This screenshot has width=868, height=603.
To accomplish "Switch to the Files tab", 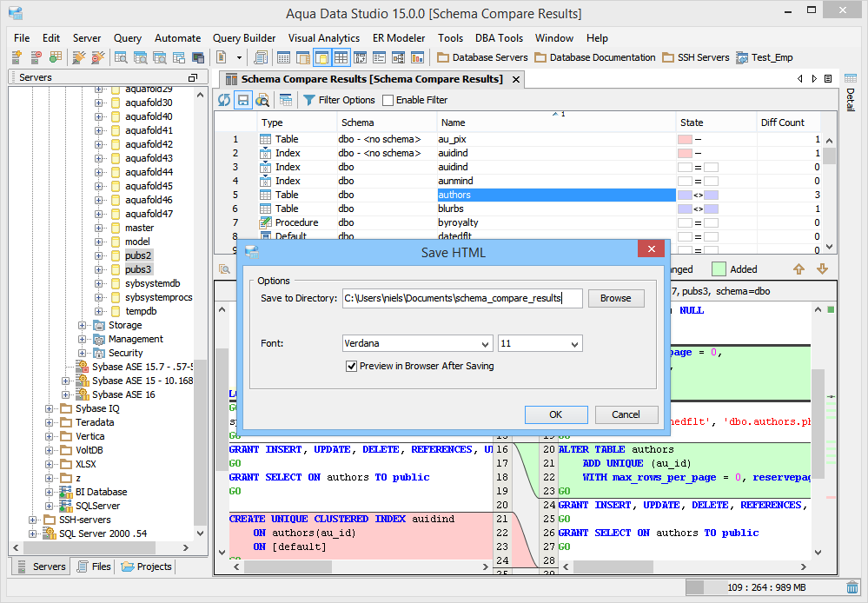I will coord(94,567).
